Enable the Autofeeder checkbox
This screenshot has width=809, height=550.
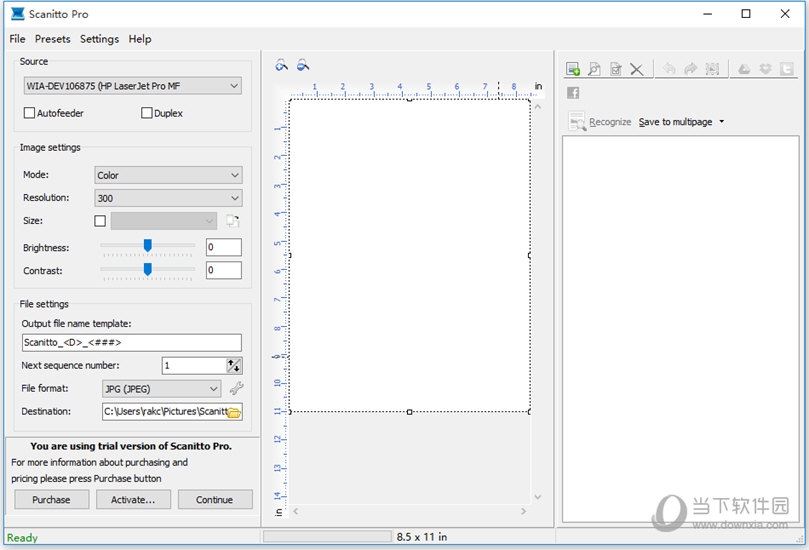tap(29, 113)
